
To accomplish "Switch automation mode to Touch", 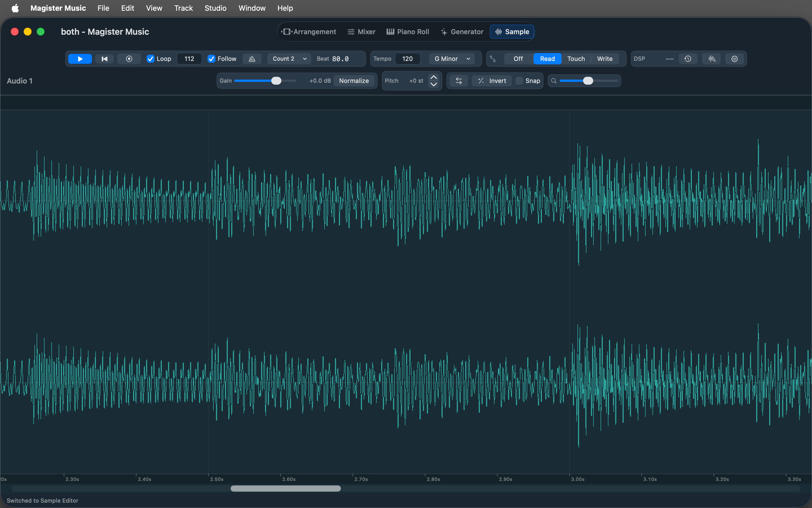I will click(x=576, y=59).
